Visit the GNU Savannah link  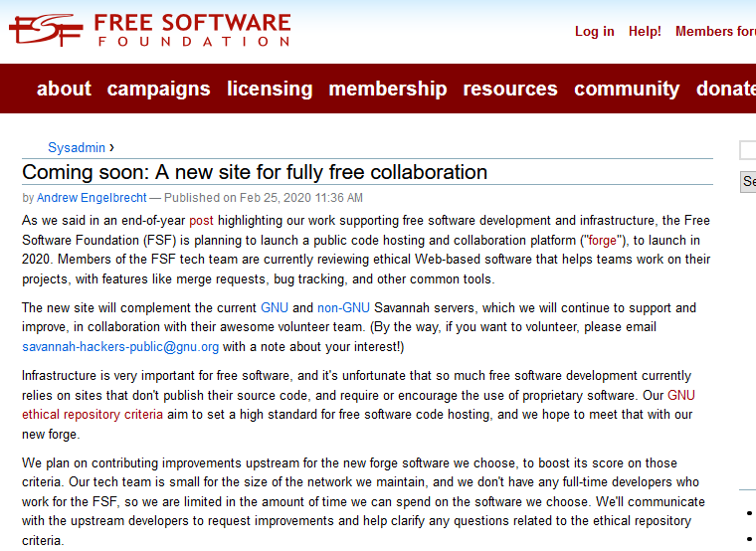tap(274, 307)
